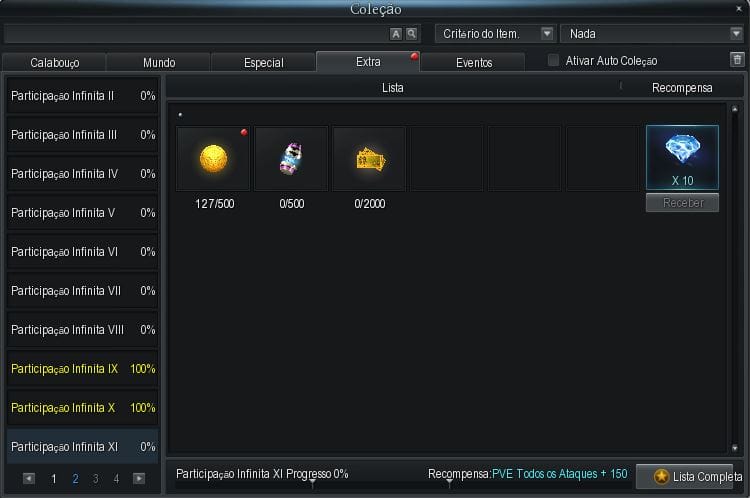The height and width of the screenshot is (498, 750).
Task: Select Participação Infinita VIII entry
Action: (x=82, y=330)
